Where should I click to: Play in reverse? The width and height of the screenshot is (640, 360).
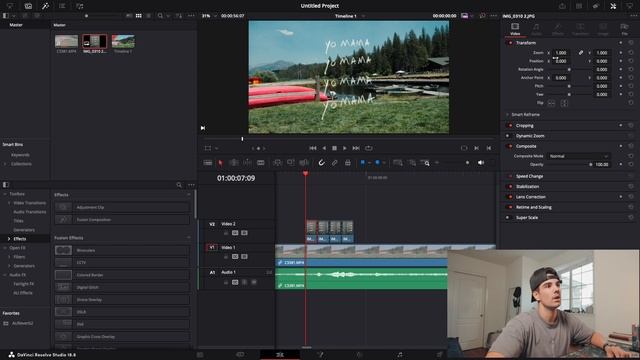point(324,148)
